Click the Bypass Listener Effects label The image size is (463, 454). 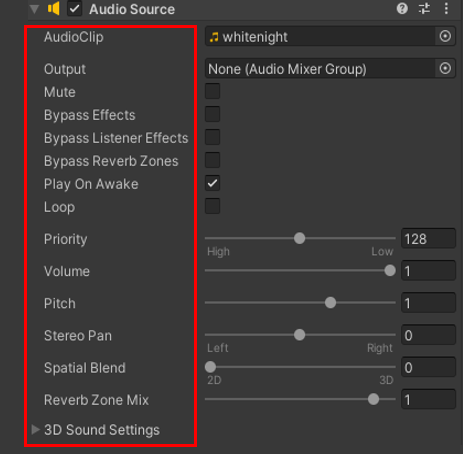click(116, 138)
